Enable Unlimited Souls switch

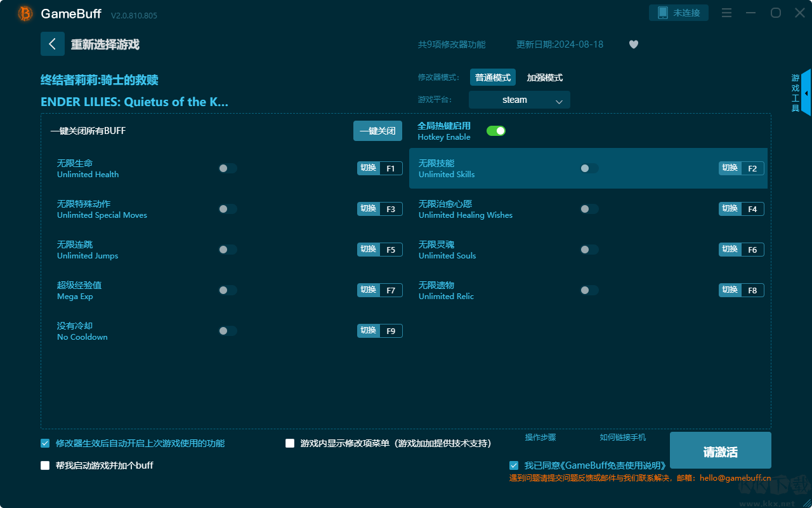pos(589,250)
